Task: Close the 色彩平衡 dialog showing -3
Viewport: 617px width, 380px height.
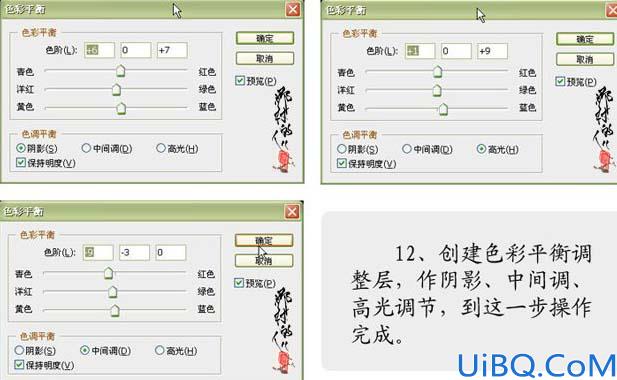Action: (x=292, y=212)
